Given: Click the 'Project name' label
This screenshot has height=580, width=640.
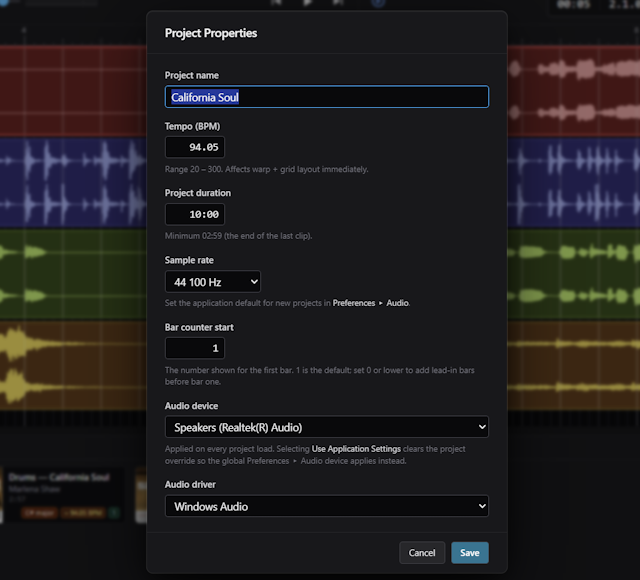Looking at the screenshot, I should pyautogui.click(x=191, y=76).
